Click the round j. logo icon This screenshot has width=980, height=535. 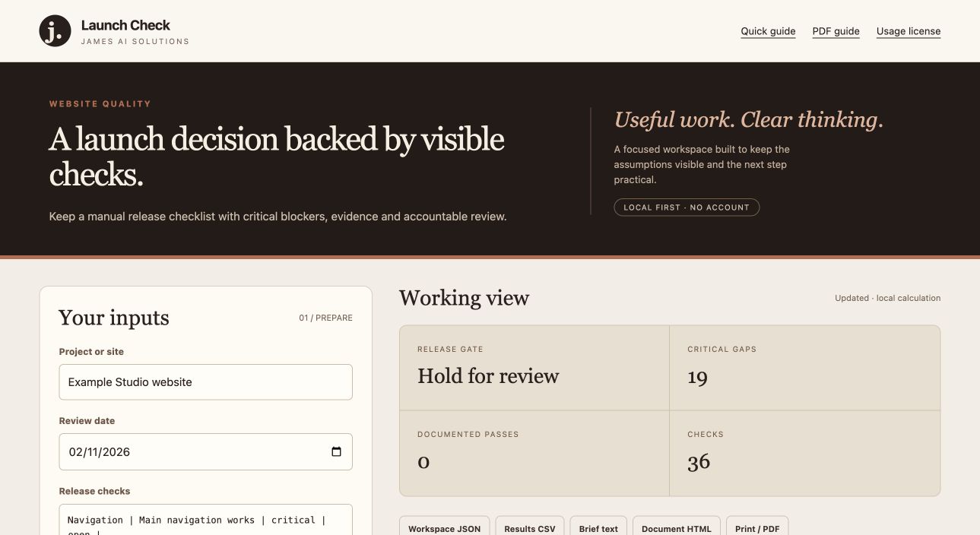click(x=55, y=30)
